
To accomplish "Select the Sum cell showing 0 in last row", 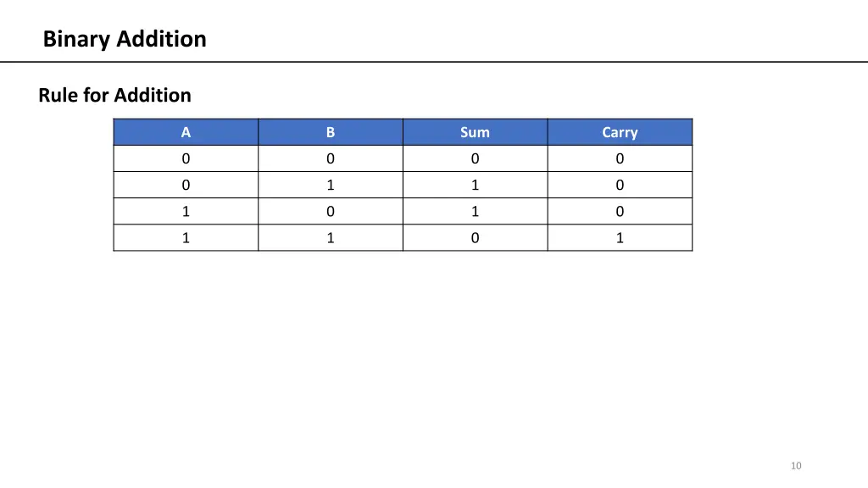I will (476, 238).
